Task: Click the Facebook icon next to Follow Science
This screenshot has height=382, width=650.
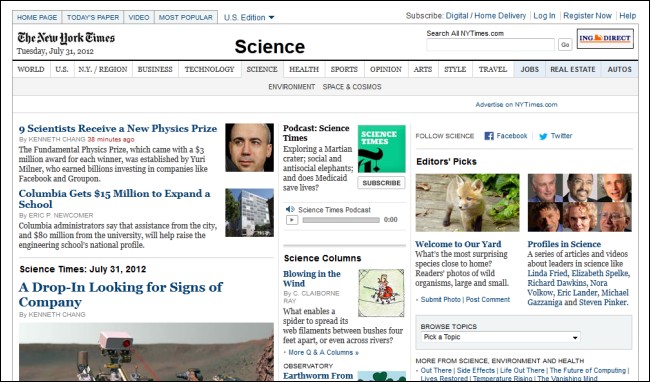Action: pyautogui.click(x=489, y=136)
